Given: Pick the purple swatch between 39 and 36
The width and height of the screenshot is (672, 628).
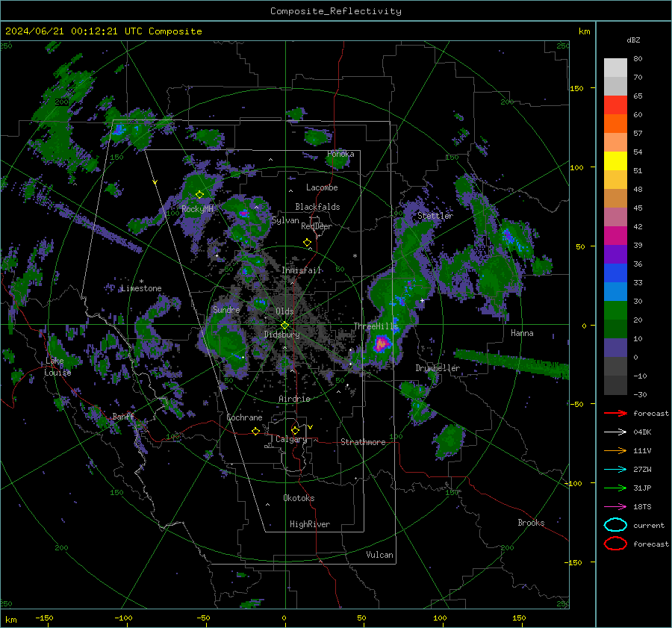Looking at the screenshot, I should (x=615, y=255).
